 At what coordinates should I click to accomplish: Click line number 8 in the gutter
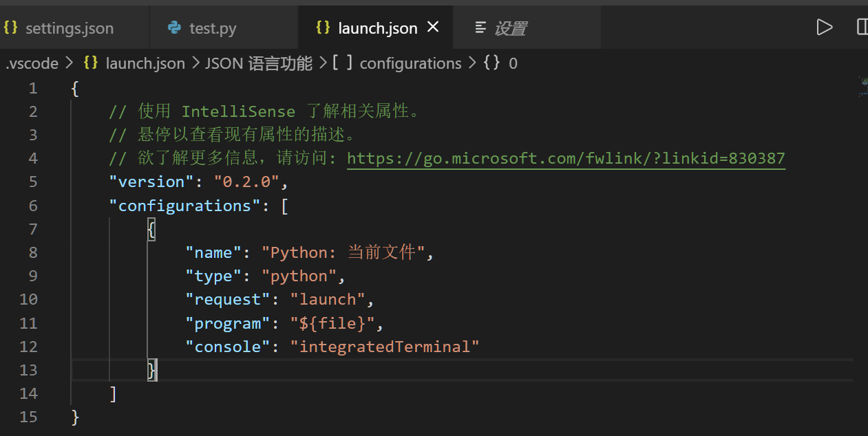tap(32, 252)
